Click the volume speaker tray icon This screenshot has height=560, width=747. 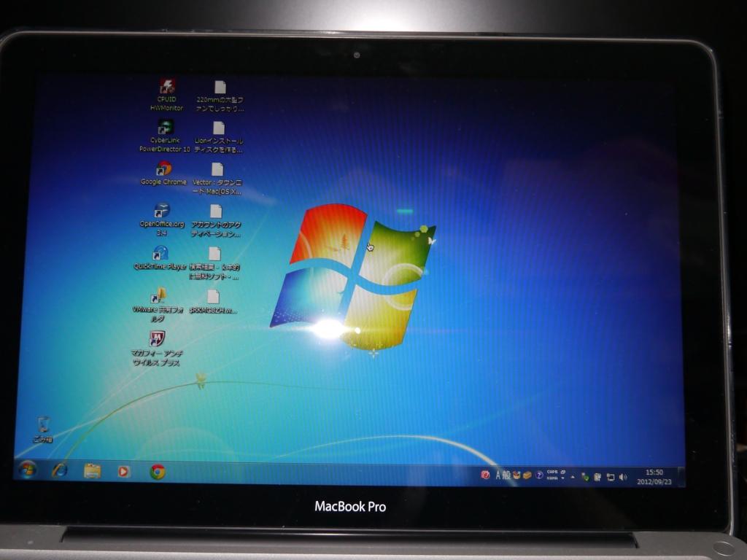623,477
